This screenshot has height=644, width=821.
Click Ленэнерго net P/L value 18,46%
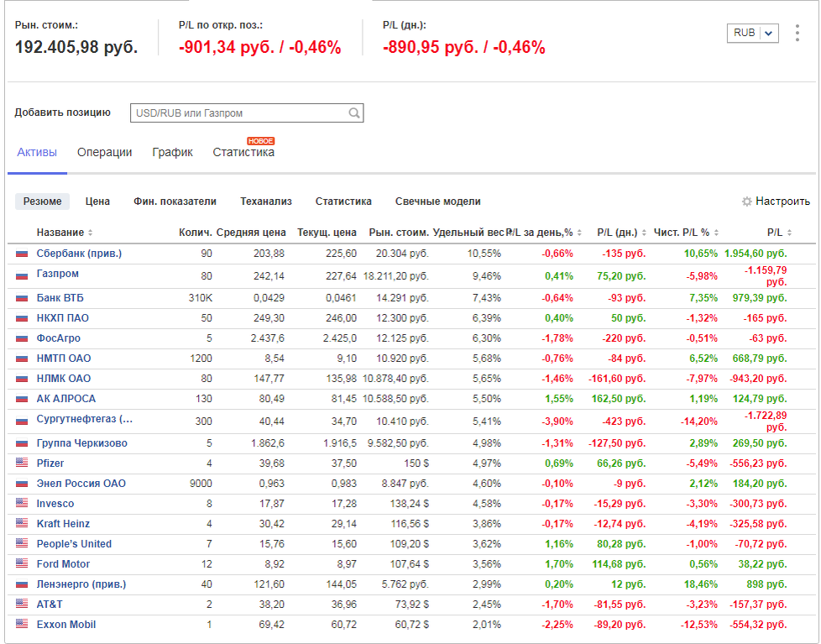[701, 584]
